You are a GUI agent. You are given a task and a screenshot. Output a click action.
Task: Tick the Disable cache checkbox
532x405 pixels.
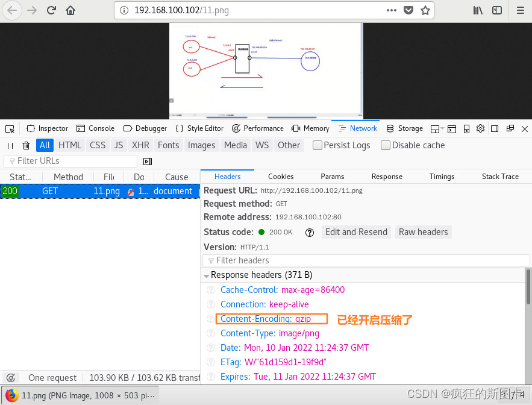[x=386, y=145]
